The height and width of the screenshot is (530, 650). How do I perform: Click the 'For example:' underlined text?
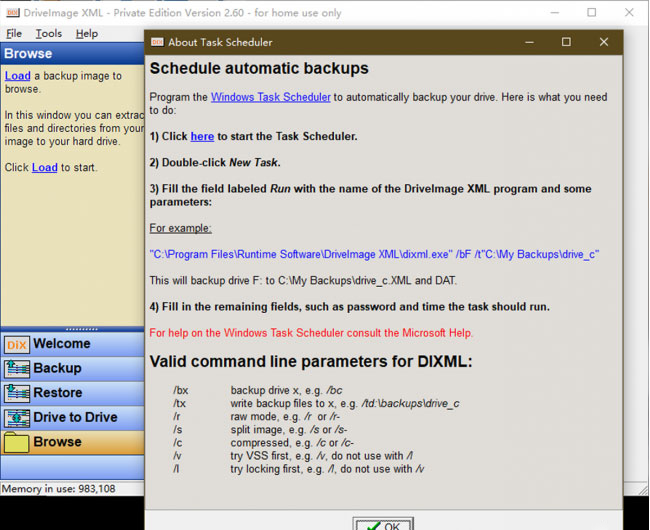click(181, 228)
